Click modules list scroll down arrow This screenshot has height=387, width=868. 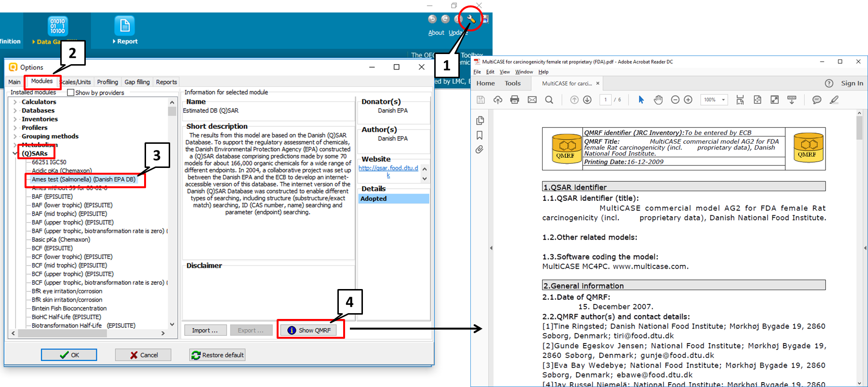172,324
